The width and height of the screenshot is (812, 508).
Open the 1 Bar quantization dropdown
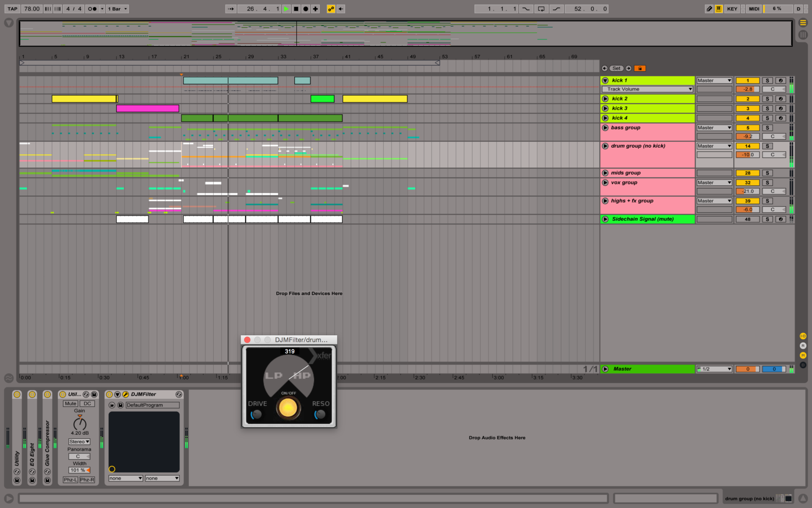click(117, 8)
